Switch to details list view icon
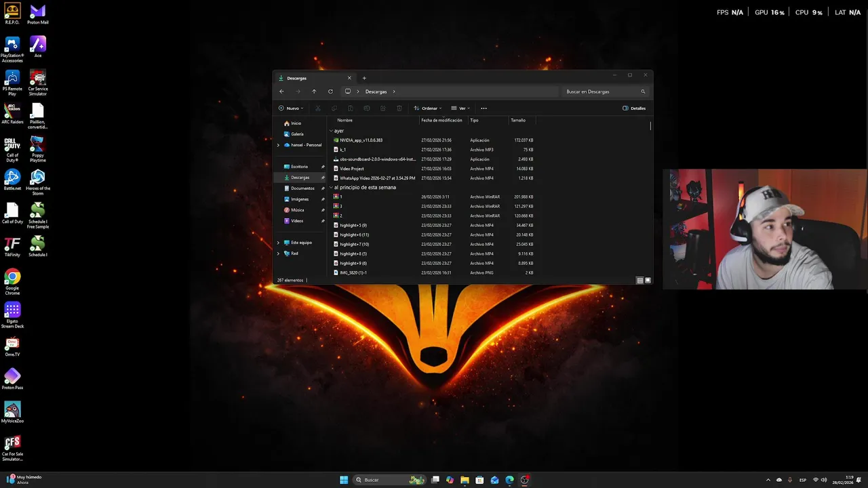Screen dimensions: 868x488 click(x=639, y=280)
